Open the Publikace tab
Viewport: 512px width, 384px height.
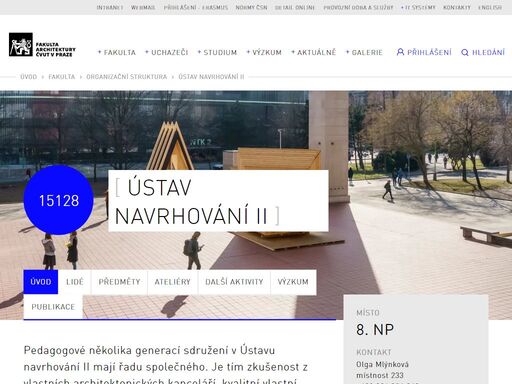53,307
